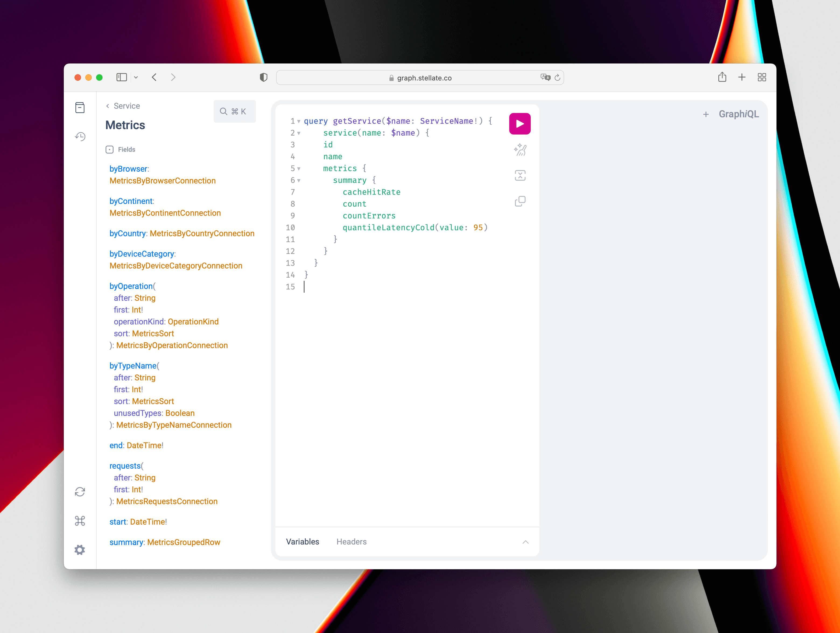Open the settings gear dialog
840x633 pixels.
coord(80,550)
